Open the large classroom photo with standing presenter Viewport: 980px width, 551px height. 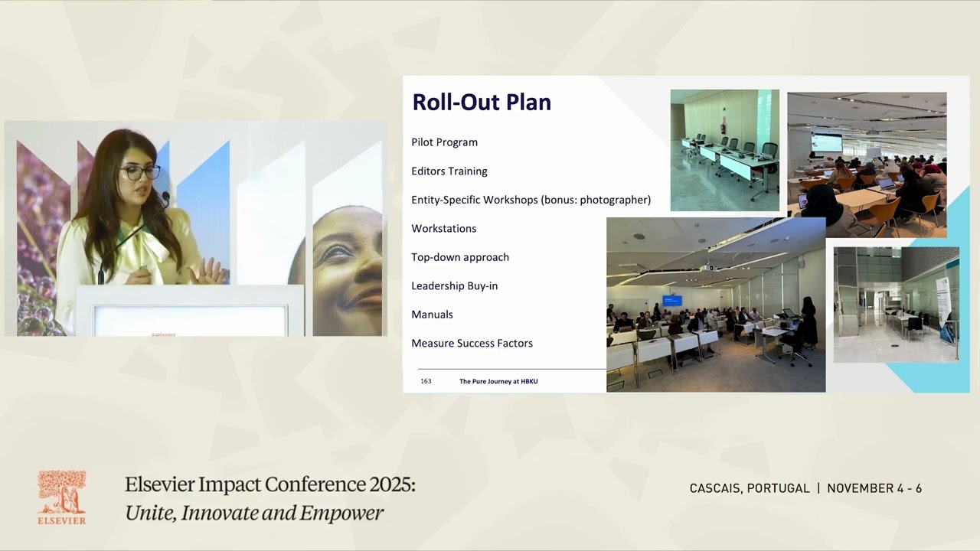716,305
